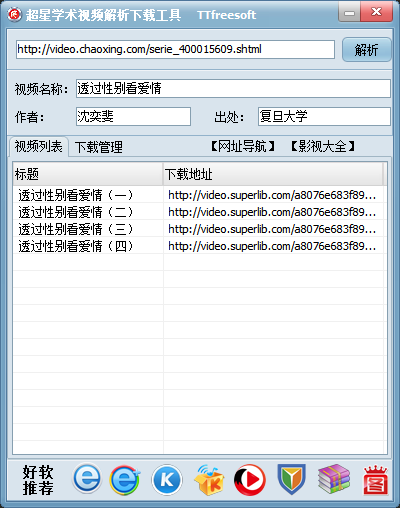The image size is (400, 508).
Task: Switch to the 视频列表 tab
Action: 39,146
